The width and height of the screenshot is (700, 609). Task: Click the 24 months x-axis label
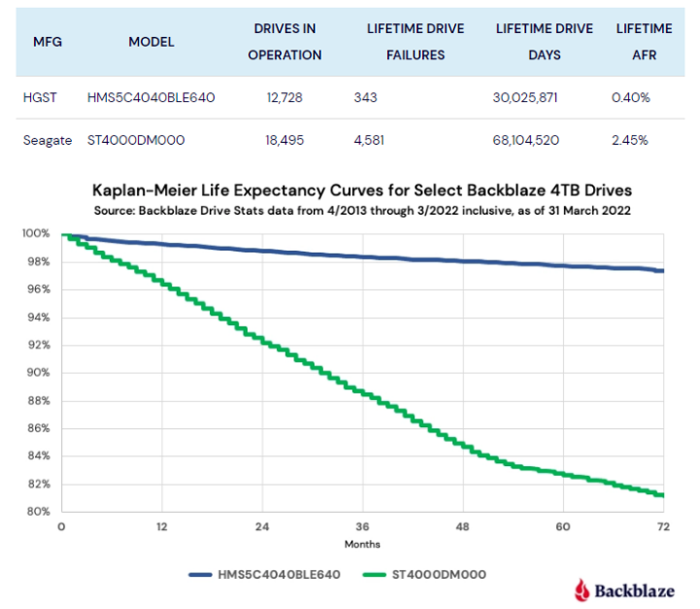pos(262,526)
